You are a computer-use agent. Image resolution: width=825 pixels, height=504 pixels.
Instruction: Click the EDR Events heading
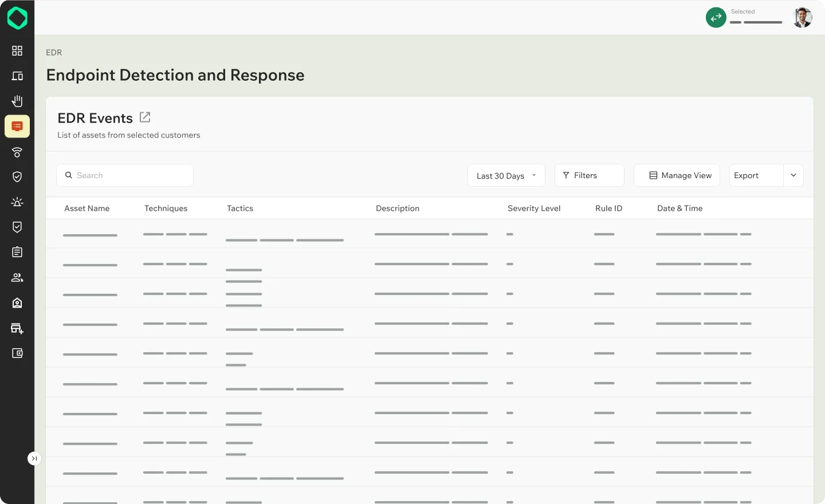tap(95, 118)
